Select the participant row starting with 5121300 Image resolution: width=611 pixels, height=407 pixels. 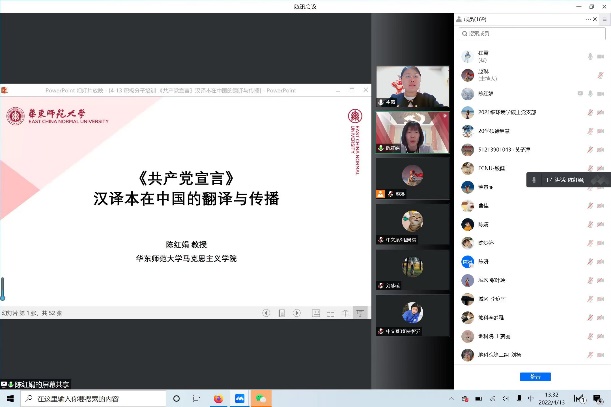[532, 150]
